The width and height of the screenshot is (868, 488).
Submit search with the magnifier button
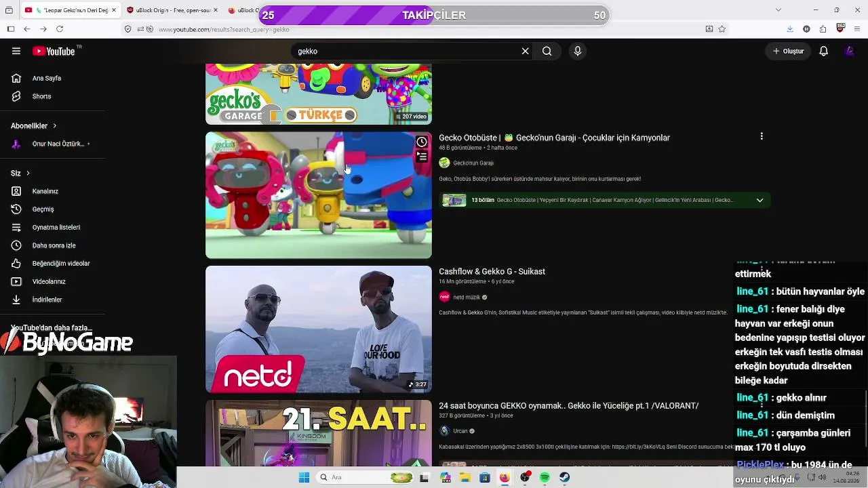coord(547,51)
